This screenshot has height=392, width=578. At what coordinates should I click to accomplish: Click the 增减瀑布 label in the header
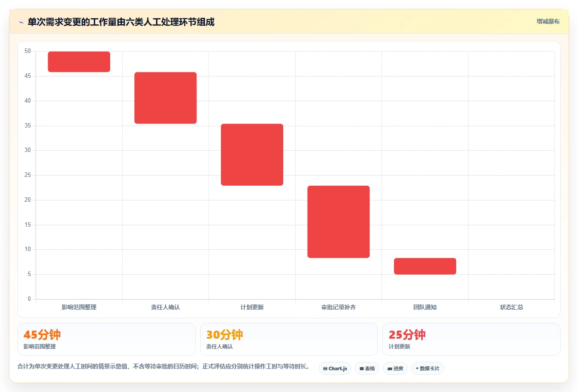548,21
